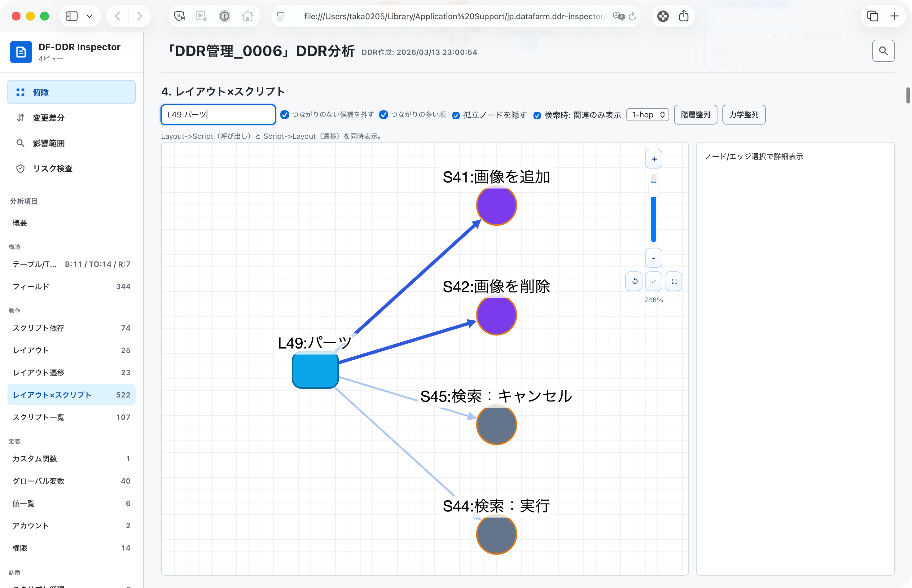Viewport: 912px width, 588px height.
Task: Open フィールド 344 entry
Action: (71, 286)
